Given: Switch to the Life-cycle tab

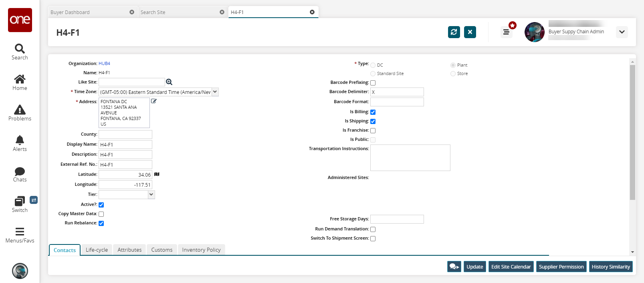Looking at the screenshot, I should [97, 250].
